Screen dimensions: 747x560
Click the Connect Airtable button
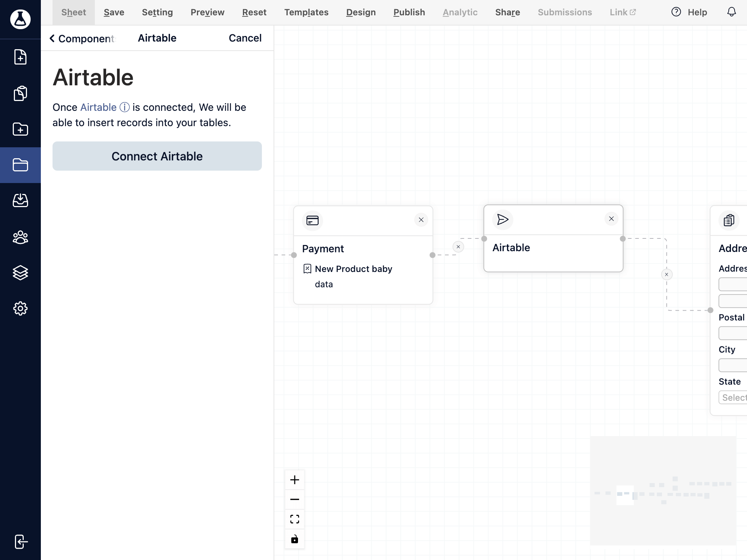pyautogui.click(x=157, y=156)
